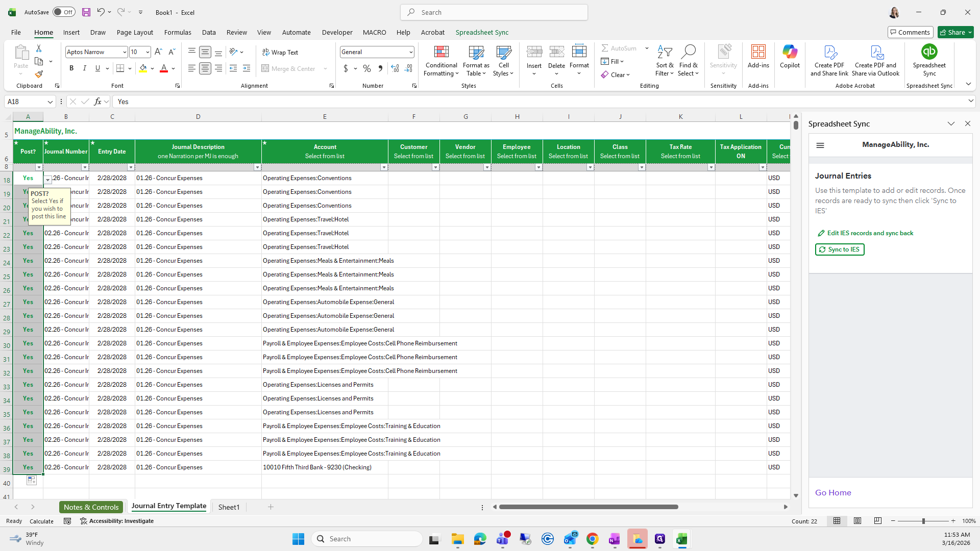Open the Formulas ribbon tab
Screen dimensions: 980x551
[178, 32]
